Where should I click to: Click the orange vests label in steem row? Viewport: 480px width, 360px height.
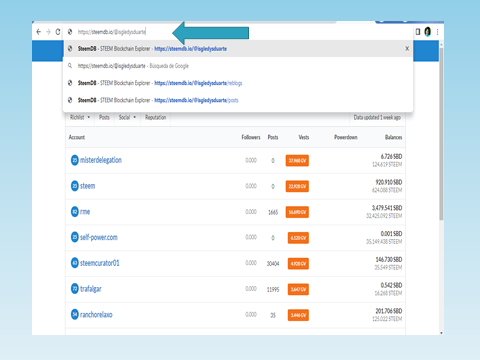point(297,186)
